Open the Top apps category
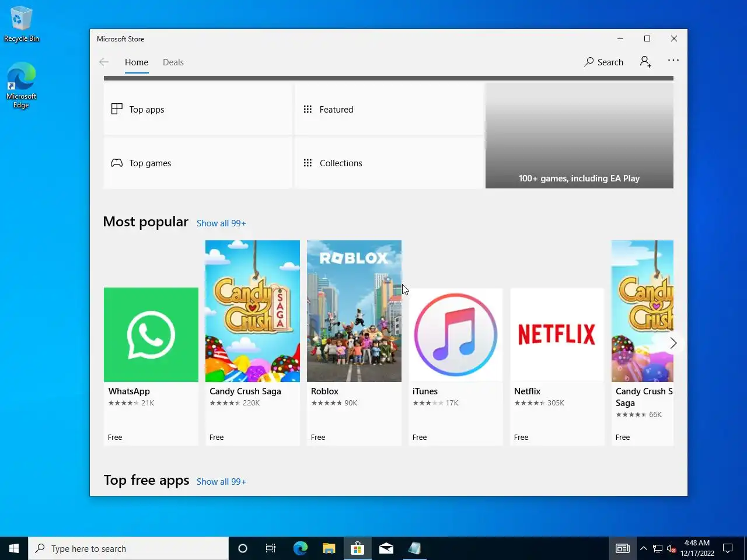 (x=198, y=109)
